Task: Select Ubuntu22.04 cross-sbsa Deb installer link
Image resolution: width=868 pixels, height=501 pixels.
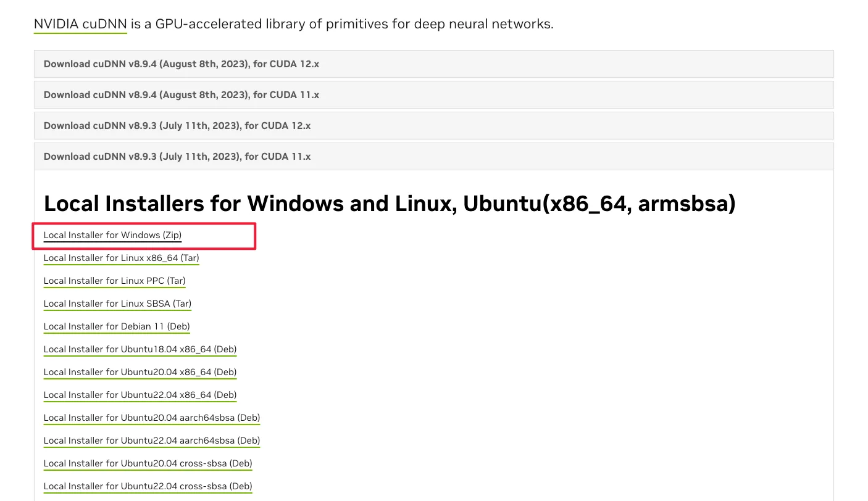Action: point(148,486)
